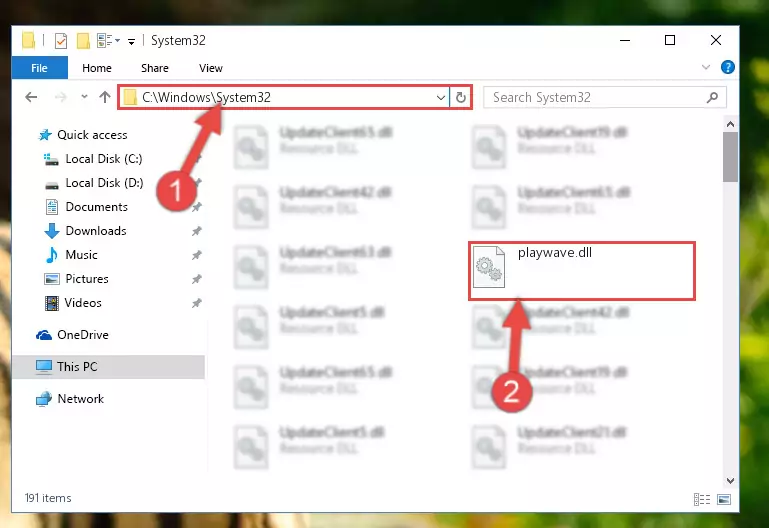Click the pin icon next to Videos

197,303
